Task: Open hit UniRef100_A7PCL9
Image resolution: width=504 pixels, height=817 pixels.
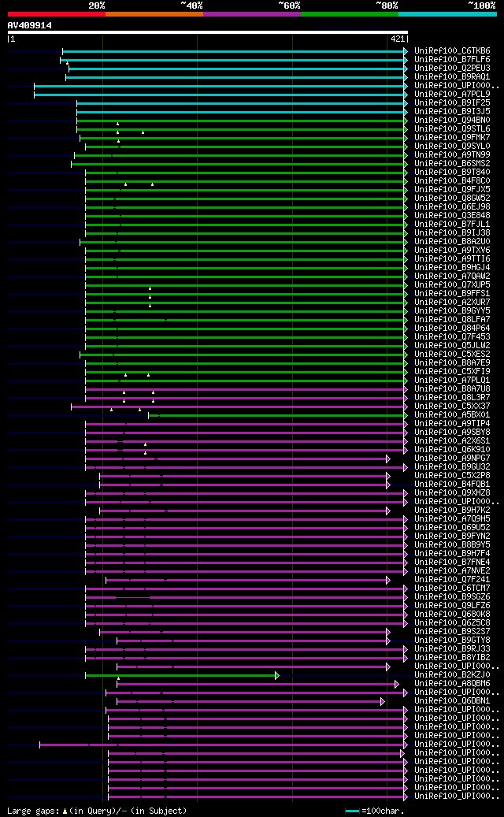Action: coord(452,95)
